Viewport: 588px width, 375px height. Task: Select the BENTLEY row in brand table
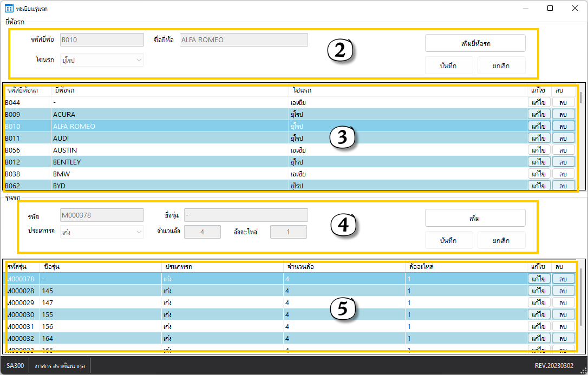pyautogui.click(x=162, y=162)
